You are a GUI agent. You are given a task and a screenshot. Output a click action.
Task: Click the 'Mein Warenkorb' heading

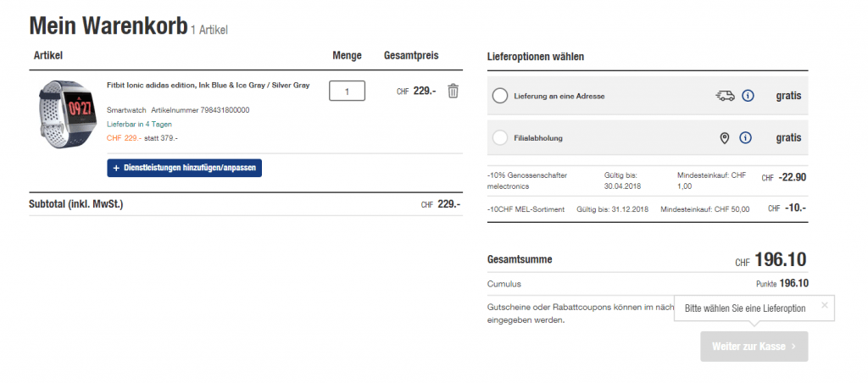point(108,26)
